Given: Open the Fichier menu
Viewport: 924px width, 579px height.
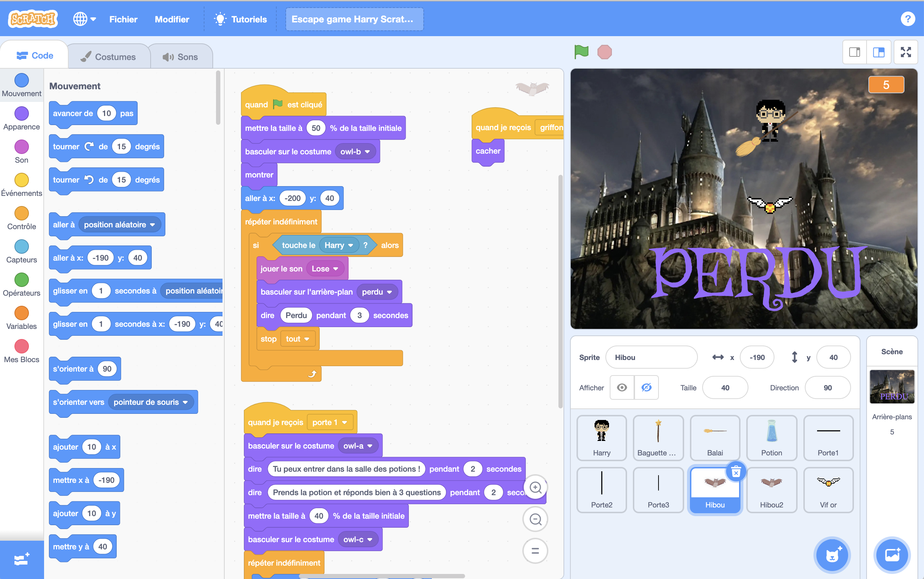Looking at the screenshot, I should [123, 19].
